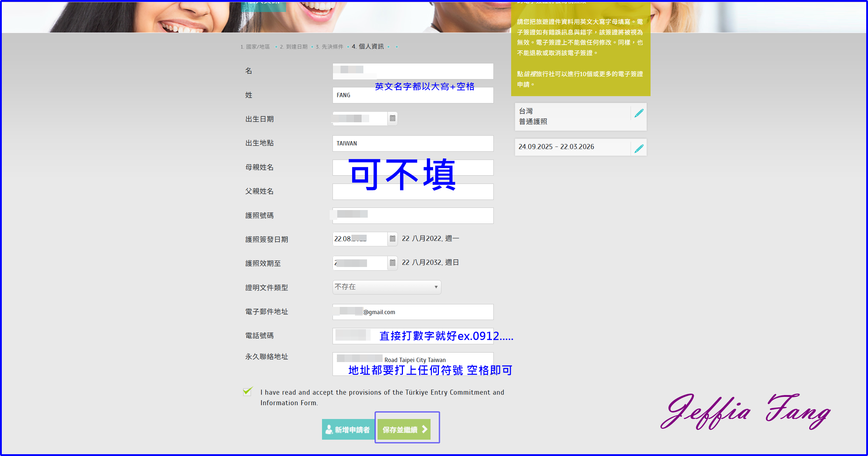
Task: Click the surname field containing FANG
Action: [x=412, y=97]
